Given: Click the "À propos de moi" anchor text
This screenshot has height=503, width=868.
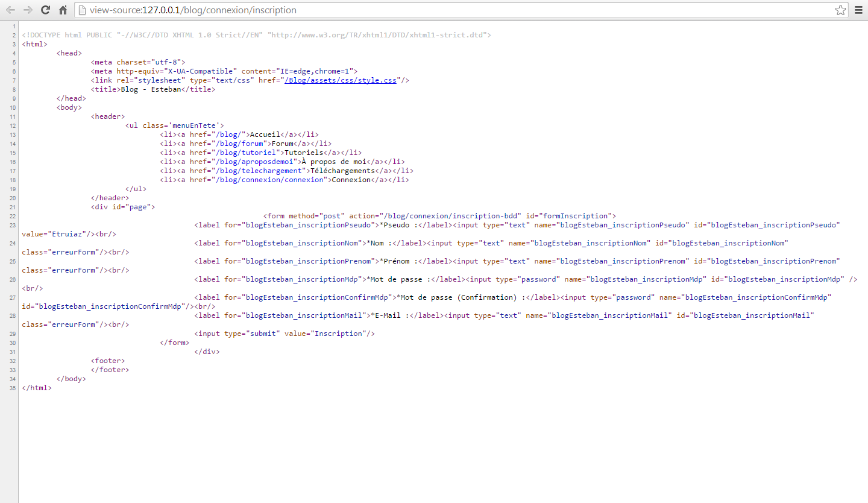Looking at the screenshot, I should [x=334, y=162].
